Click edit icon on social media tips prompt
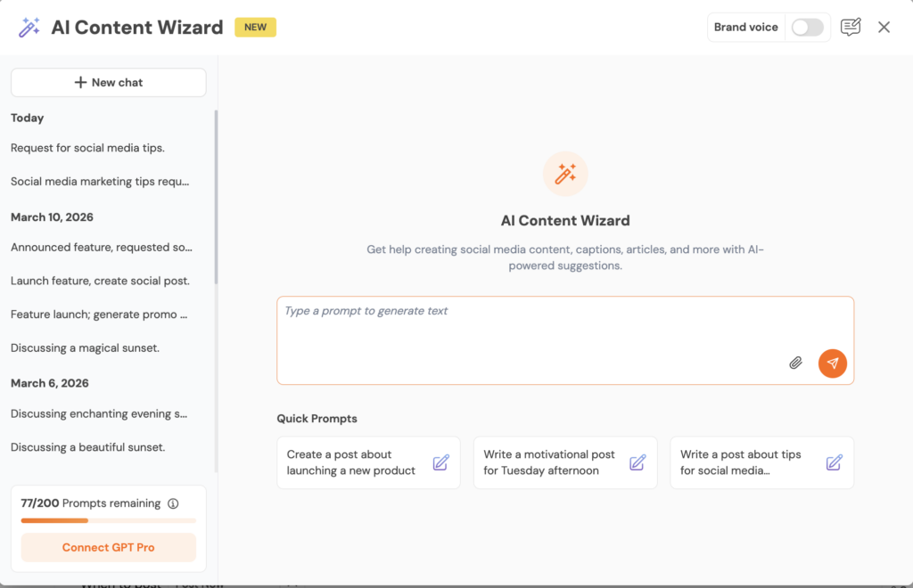Image resolution: width=913 pixels, height=588 pixels. [x=834, y=462]
